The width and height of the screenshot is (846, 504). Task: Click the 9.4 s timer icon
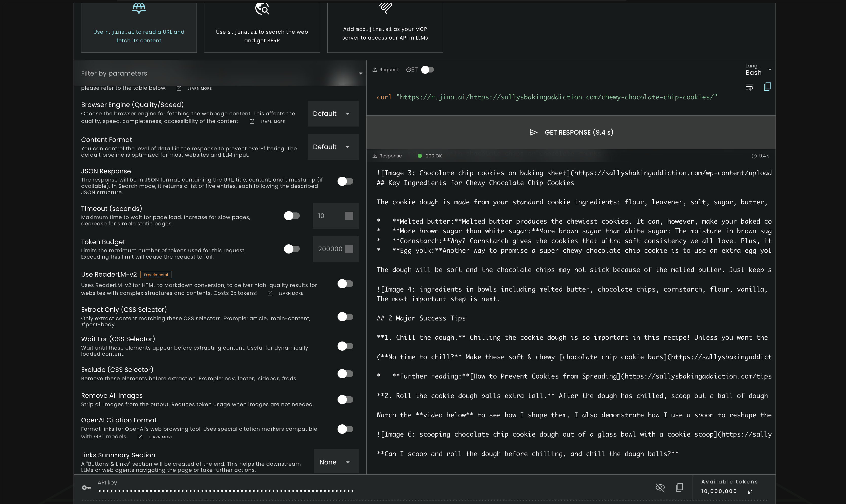click(754, 156)
